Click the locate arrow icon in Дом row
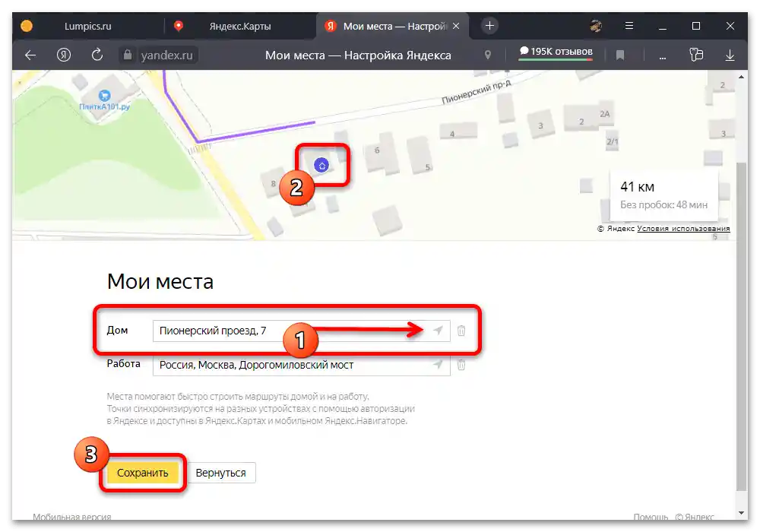Image resolution: width=760 pixels, height=532 pixels. (x=438, y=331)
